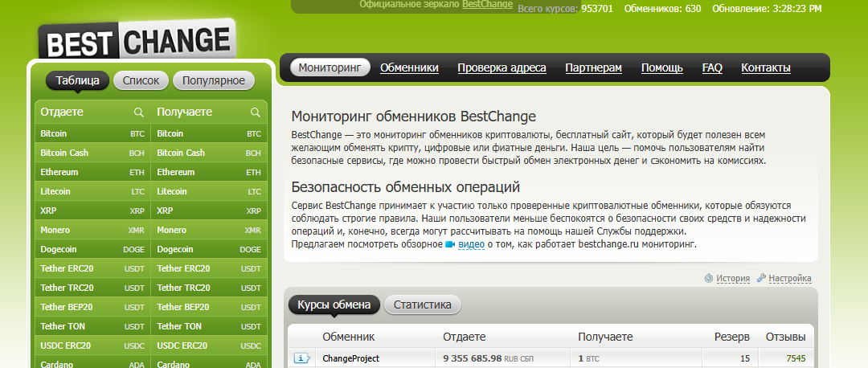Viewport: 868px width, 368px height.
Task: Open the ChangeProject exchanger name
Action: (x=351, y=358)
